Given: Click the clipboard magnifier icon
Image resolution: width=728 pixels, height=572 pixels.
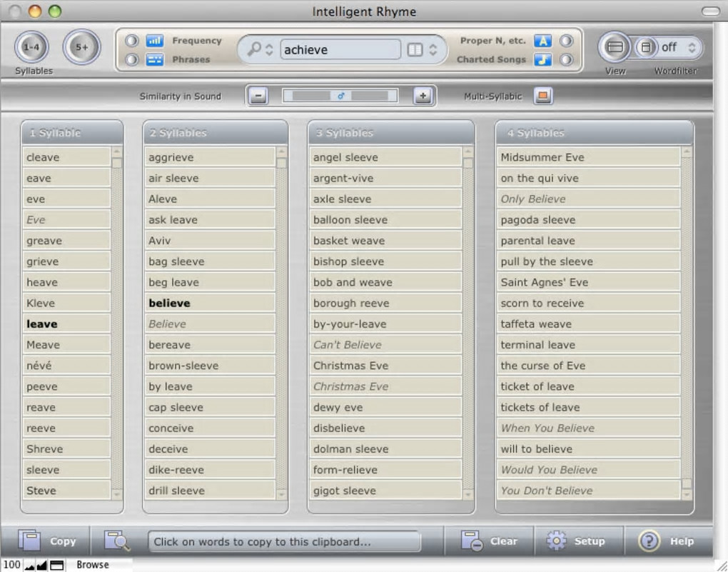Looking at the screenshot, I should pyautogui.click(x=117, y=541).
